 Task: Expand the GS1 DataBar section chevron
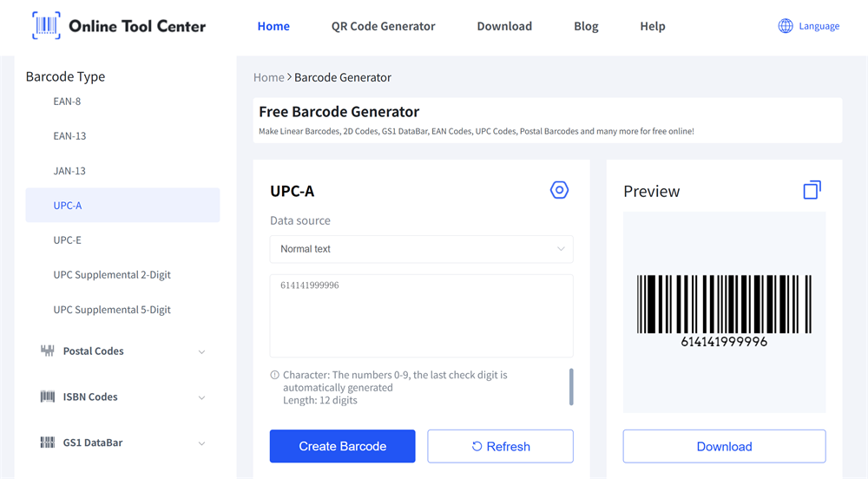tap(201, 443)
